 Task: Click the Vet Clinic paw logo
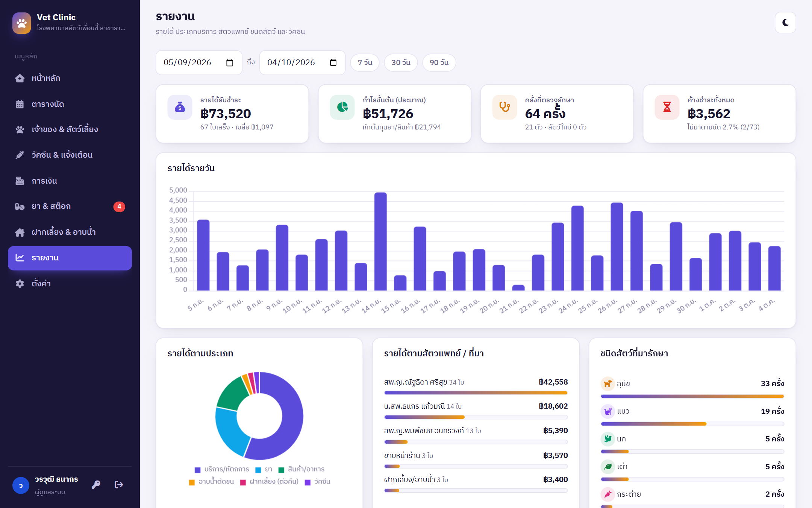(22, 23)
